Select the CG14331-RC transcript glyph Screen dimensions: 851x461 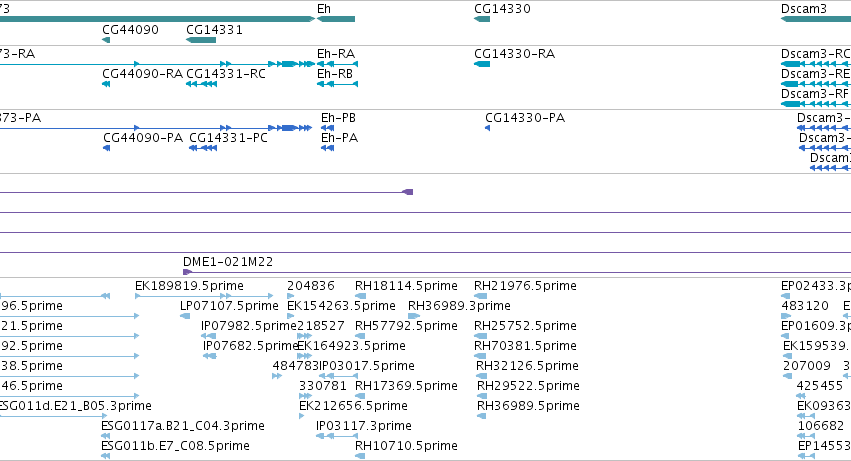(x=201, y=84)
